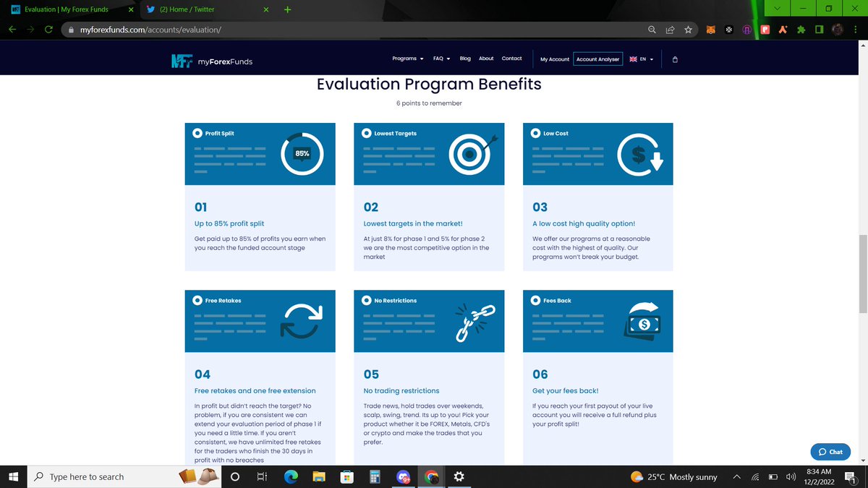Open Microsoft Store from the taskbar
Screen dimensions: 868x488
pyautogui.click(x=347, y=477)
